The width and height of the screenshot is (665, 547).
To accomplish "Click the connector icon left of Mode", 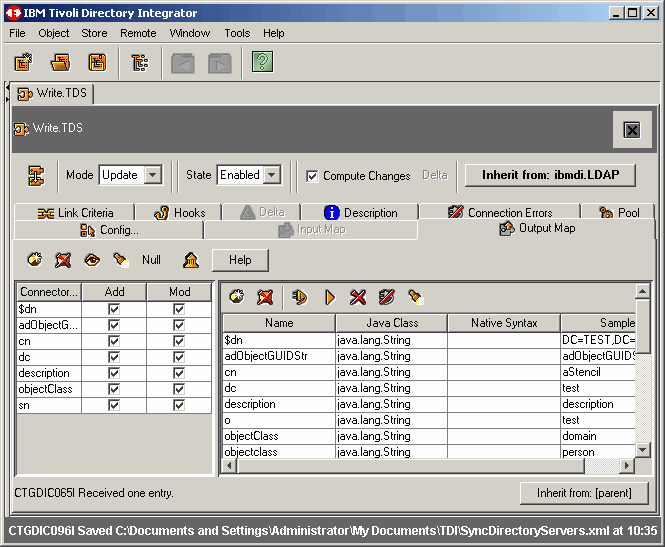I will click(x=36, y=175).
